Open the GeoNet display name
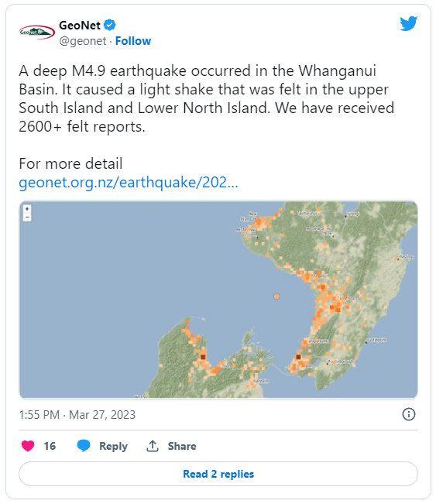Image resolution: width=436 pixels, height=504 pixels. [x=80, y=25]
